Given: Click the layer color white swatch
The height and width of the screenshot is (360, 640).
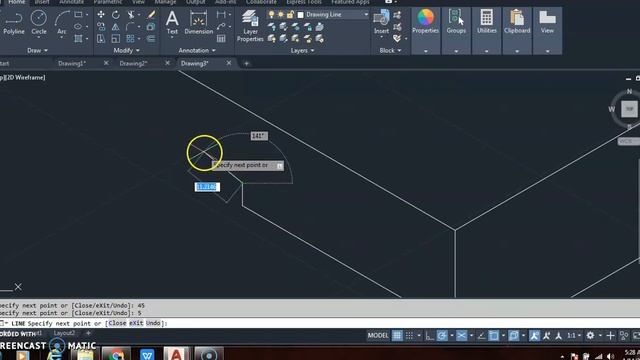Looking at the screenshot, I should tap(301, 15).
